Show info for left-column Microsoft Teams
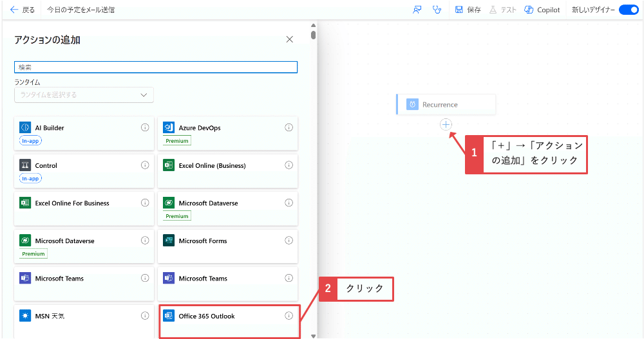 click(145, 278)
